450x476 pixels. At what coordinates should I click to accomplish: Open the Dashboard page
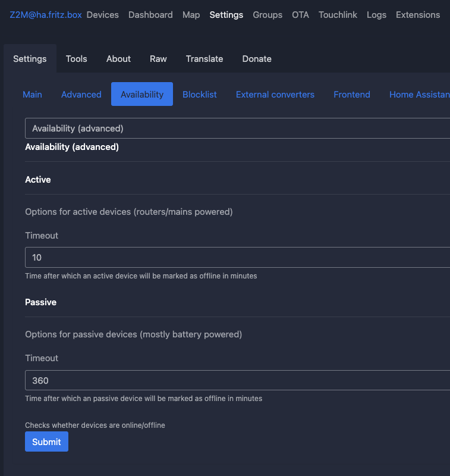[x=150, y=14]
